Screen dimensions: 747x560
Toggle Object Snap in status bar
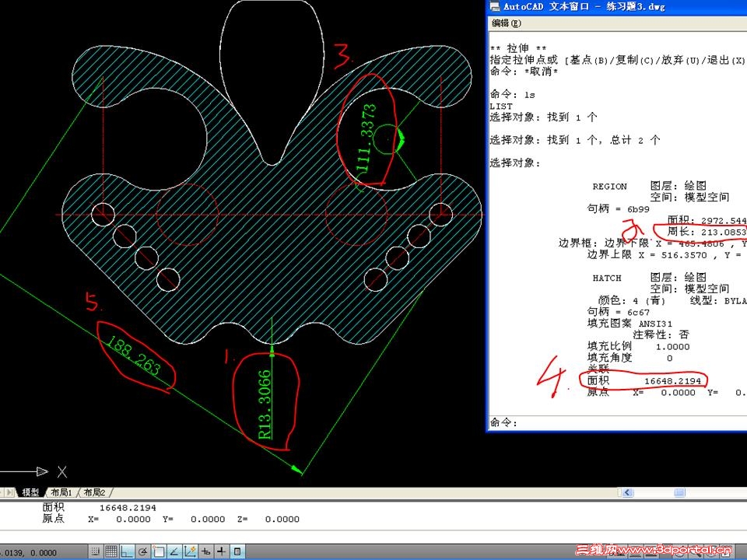[158, 551]
